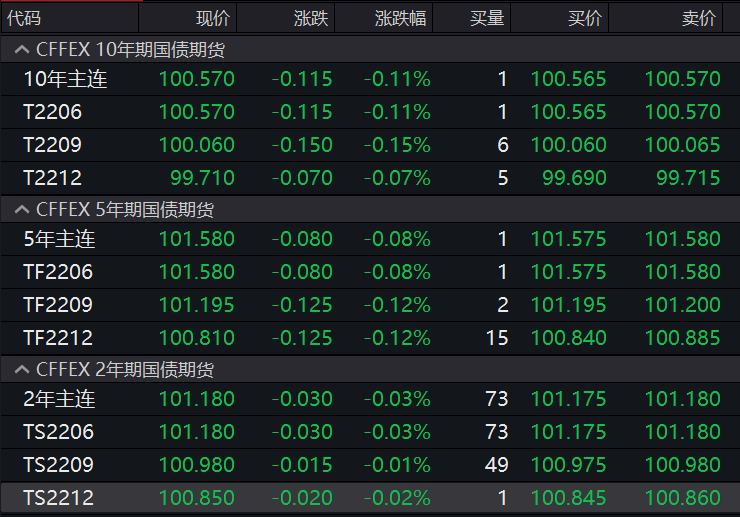Click the 涨跌 column header

(x=310, y=18)
